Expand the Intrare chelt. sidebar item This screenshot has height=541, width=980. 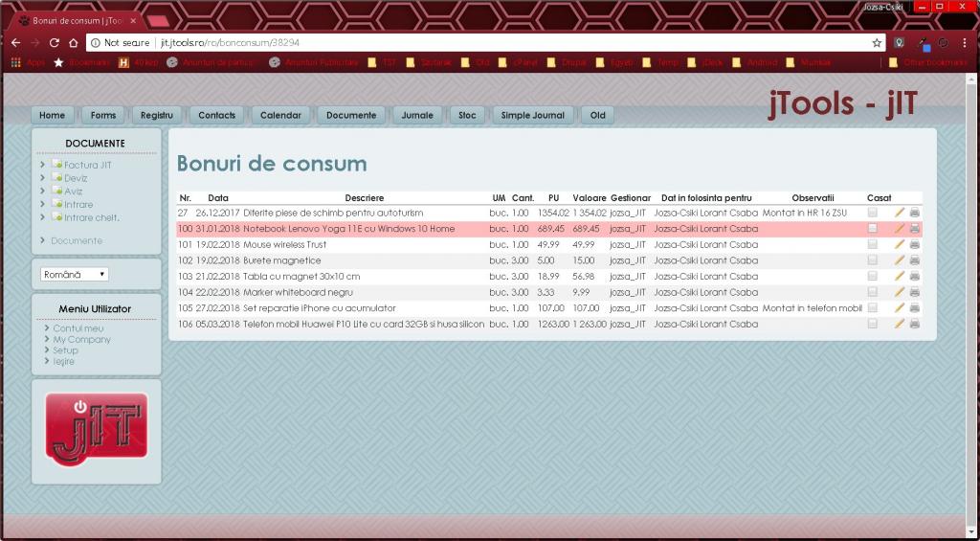coord(43,217)
